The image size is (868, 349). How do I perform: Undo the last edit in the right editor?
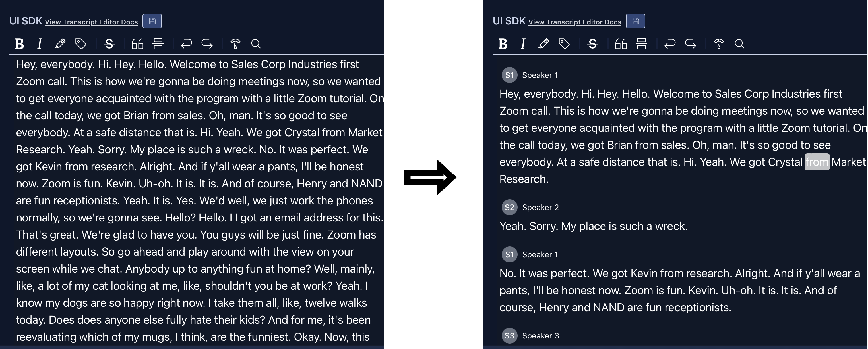669,44
